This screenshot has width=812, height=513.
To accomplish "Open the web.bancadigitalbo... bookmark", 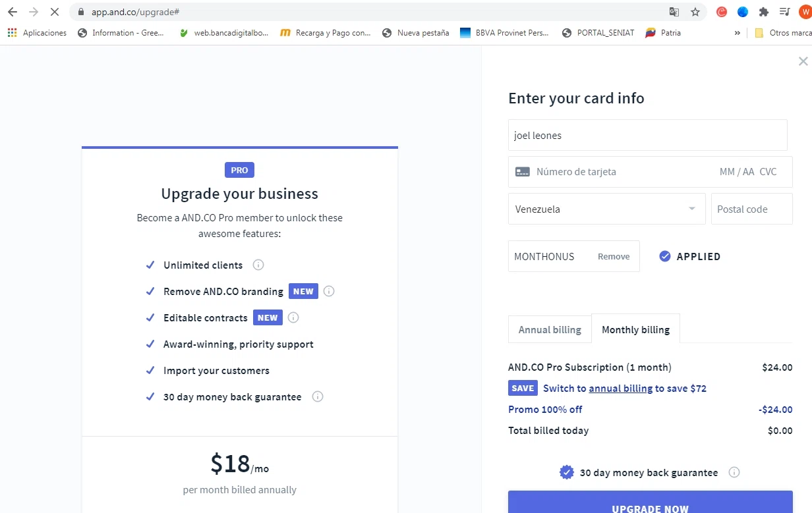I will [223, 33].
